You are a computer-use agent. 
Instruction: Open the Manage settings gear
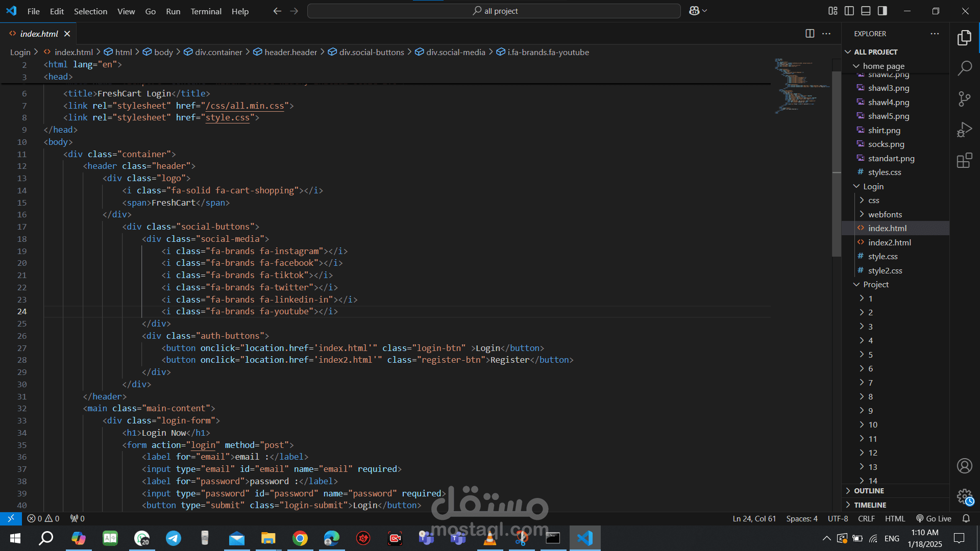[964, 496]
